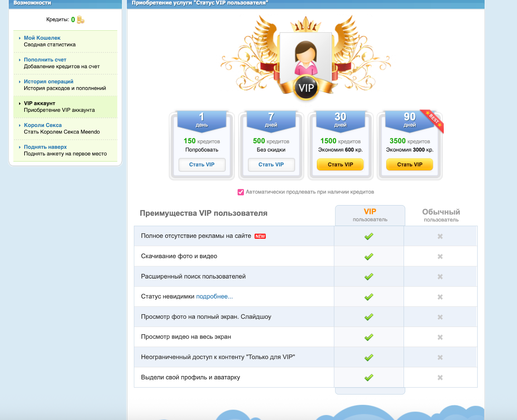Click arrow beside Мой Кошелек
The width and height of the screenshot is (517, 420).
coord(20,38)
